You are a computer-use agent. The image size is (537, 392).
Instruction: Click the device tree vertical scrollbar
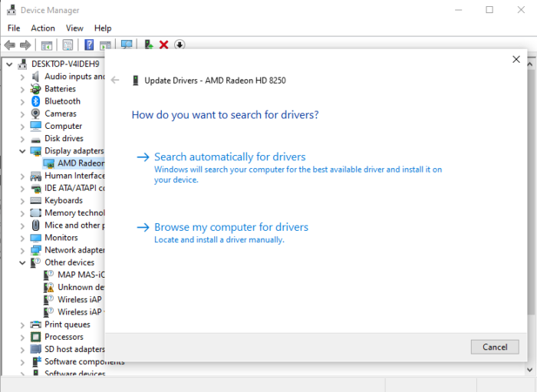coord(530,192)
